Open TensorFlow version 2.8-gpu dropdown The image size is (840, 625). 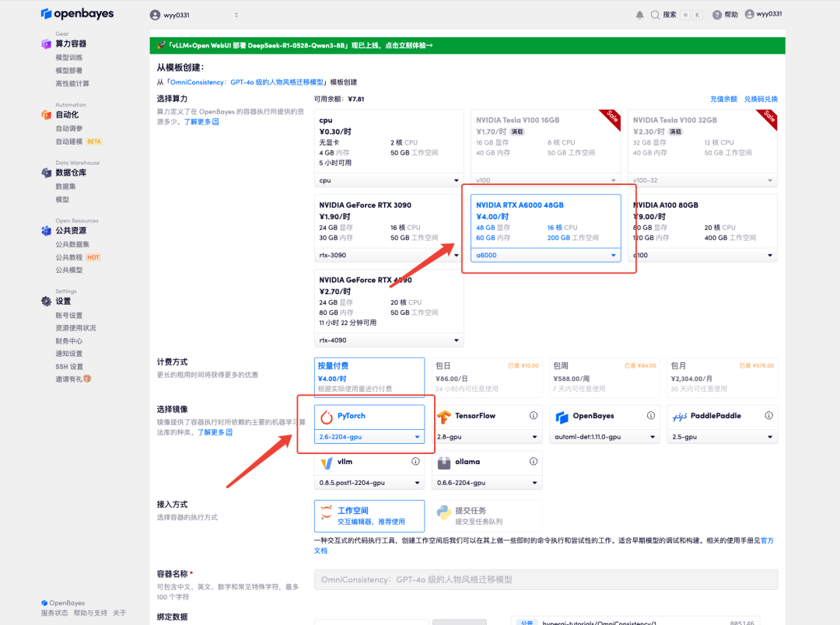pyautogui.click(x=487, y=437)
